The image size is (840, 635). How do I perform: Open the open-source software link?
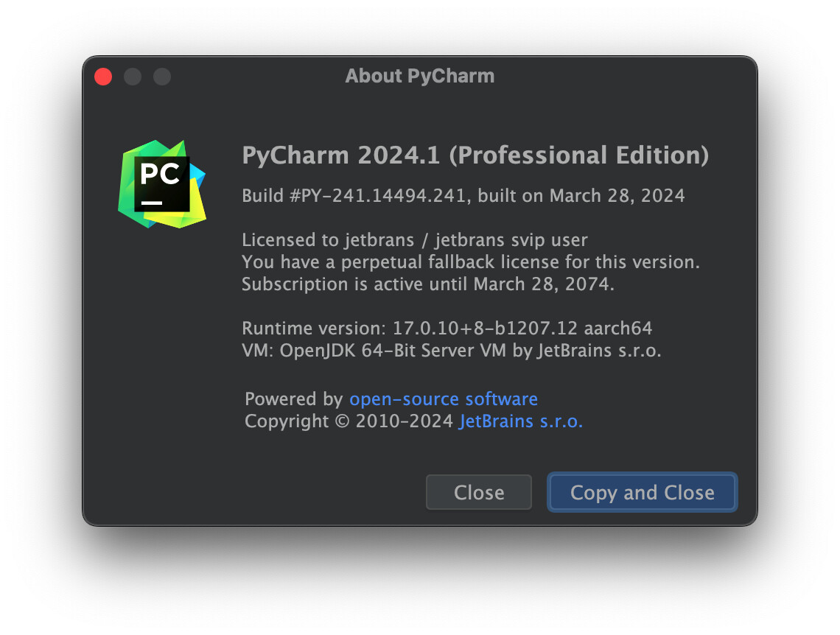[444, 399]
